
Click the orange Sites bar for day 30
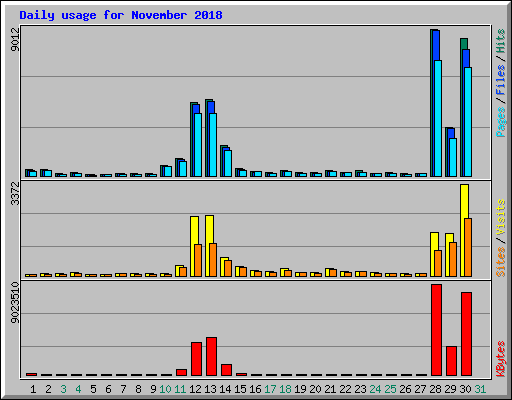click(x=468, y=247)
